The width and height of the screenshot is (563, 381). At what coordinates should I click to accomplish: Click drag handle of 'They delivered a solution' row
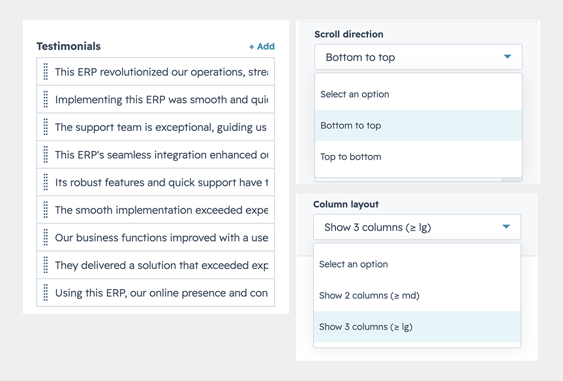46,265
